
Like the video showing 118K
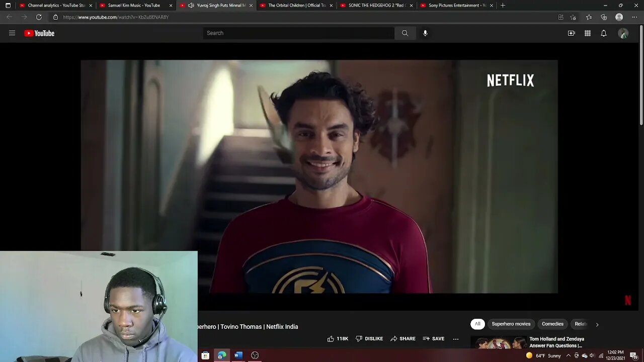(338, 339)
